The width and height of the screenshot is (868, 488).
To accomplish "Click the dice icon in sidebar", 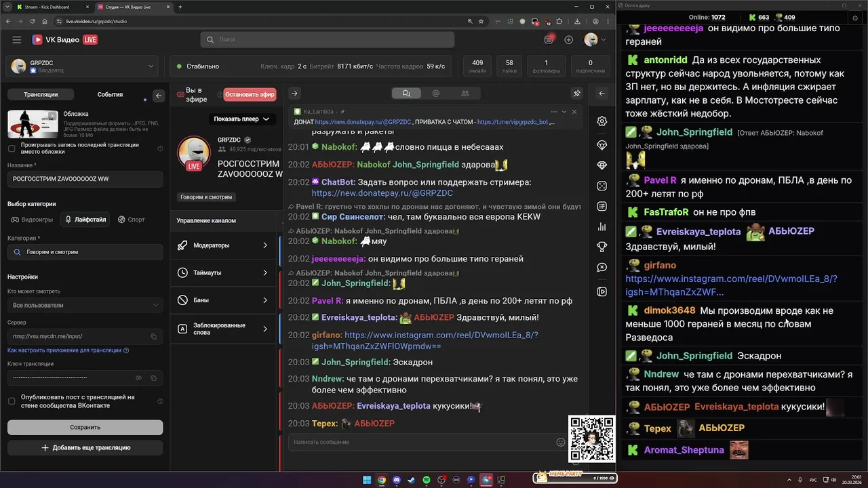I will tap(601, 186).
